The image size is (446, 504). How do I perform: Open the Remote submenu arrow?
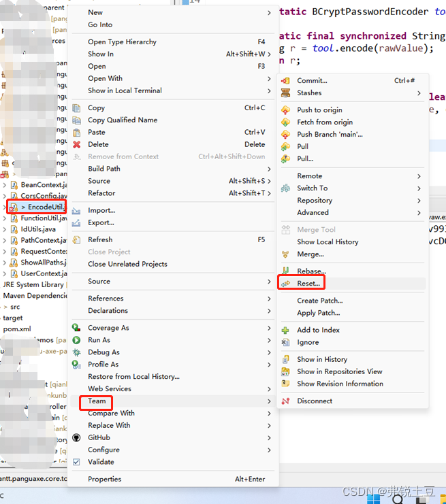coord(419,176)
